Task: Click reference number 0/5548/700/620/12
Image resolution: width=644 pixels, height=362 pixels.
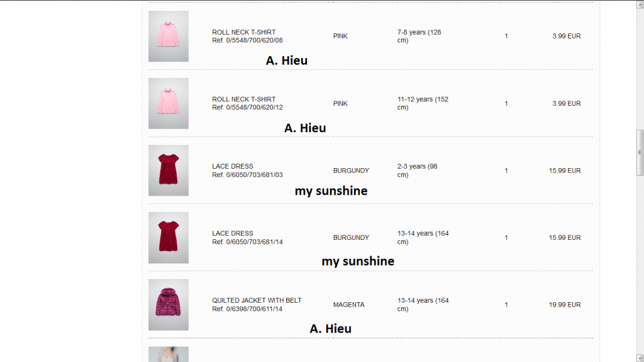Action: (248, 108)
